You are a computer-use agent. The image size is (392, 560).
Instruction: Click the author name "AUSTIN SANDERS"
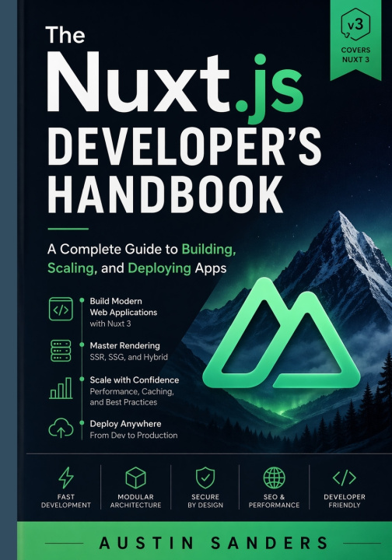[x=213, y=543]
